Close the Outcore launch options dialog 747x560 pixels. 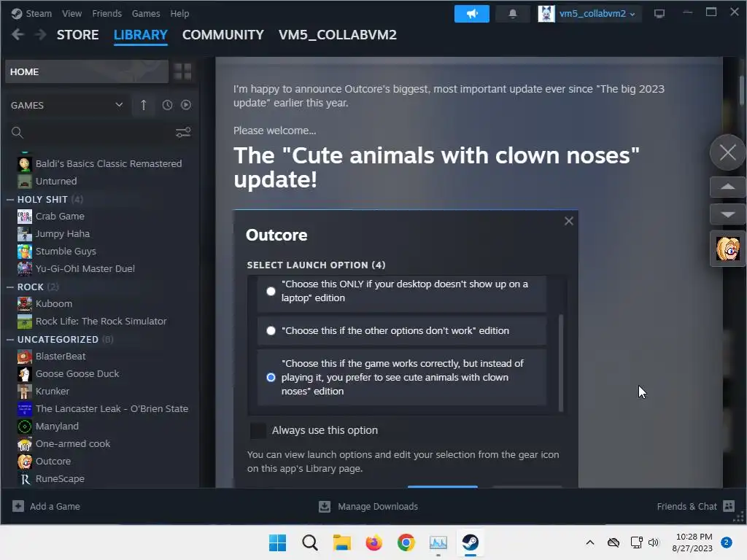(x=568, y=221)
